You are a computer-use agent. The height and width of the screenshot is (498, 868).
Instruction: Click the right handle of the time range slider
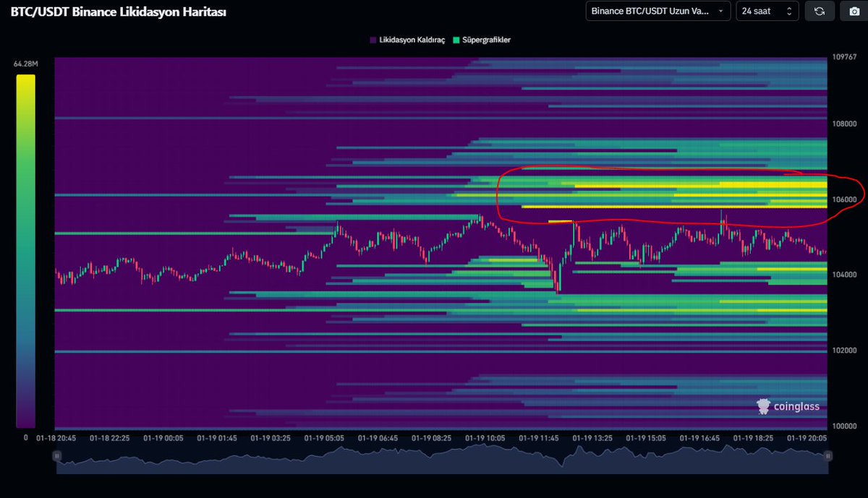[x=827, y=456]
